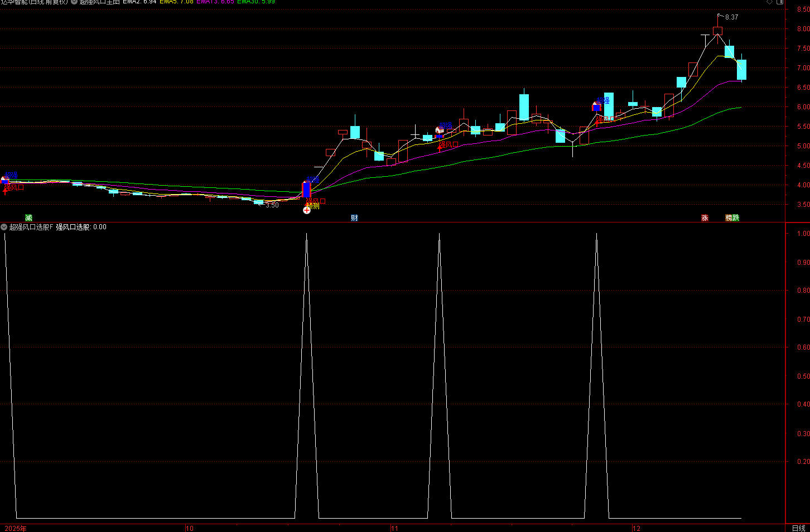Click the 强风口 label under the November candle
The height and width of the screenshot is (532, 810).
pos(449,144)
